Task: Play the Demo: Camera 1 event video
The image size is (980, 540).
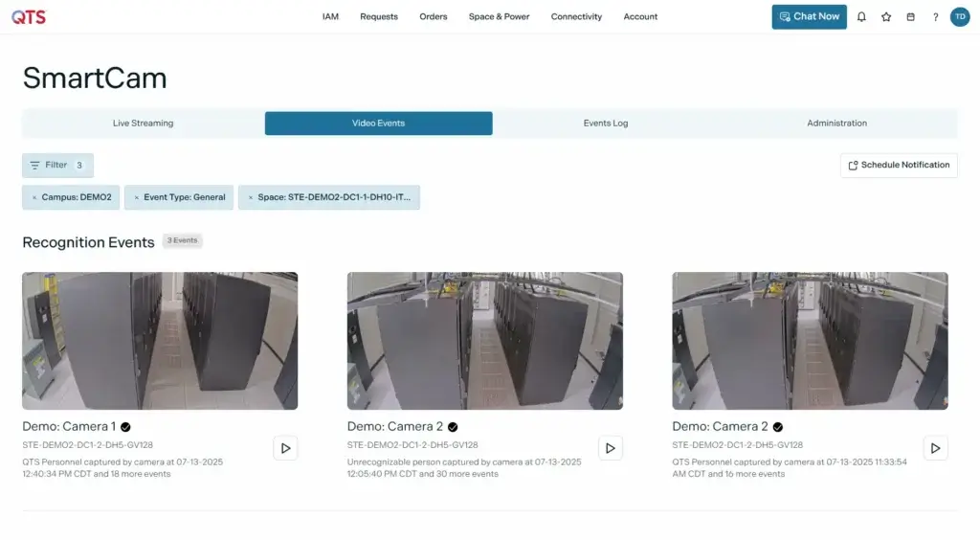Action: pos(285,447)
